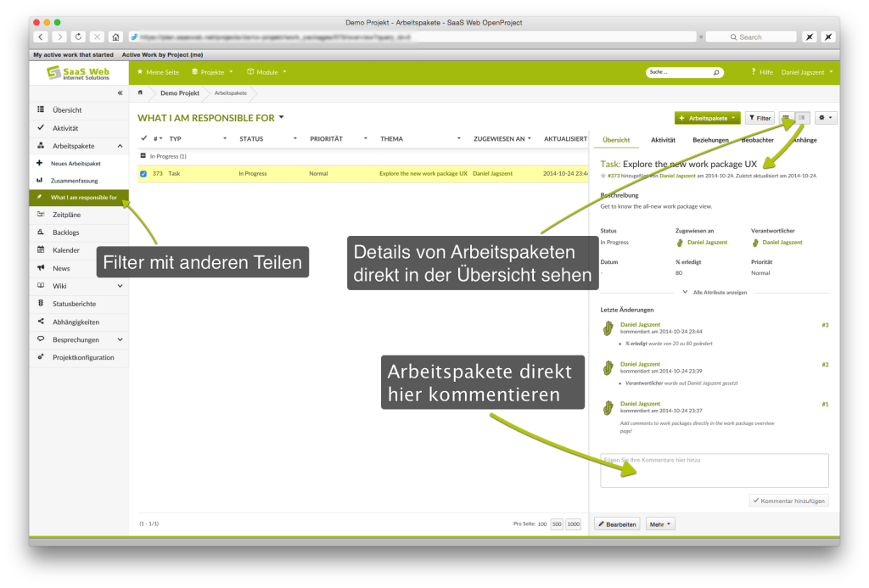Click the browser Search field

point(752,36)
